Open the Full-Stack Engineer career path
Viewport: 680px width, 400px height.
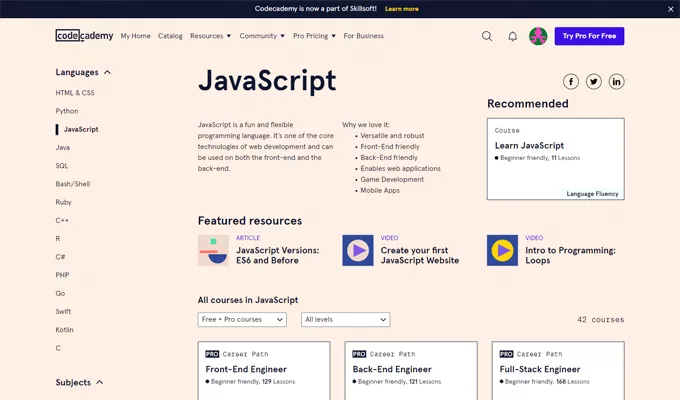click(558, 370)
